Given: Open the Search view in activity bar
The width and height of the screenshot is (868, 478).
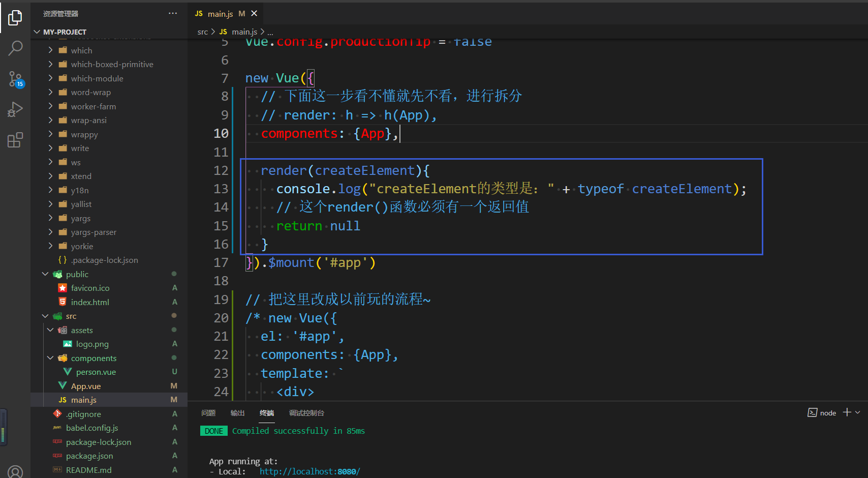Looking at the screenshot, I should pyautogui.click(x=15, y=48).
